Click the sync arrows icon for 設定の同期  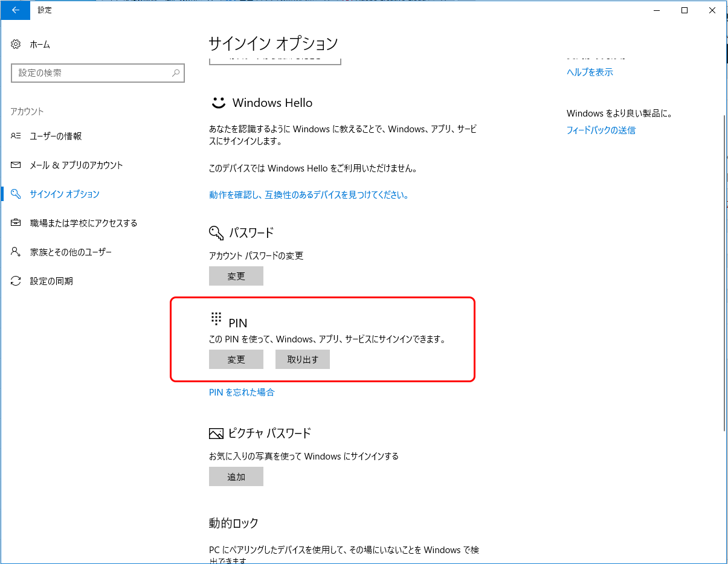16,281
